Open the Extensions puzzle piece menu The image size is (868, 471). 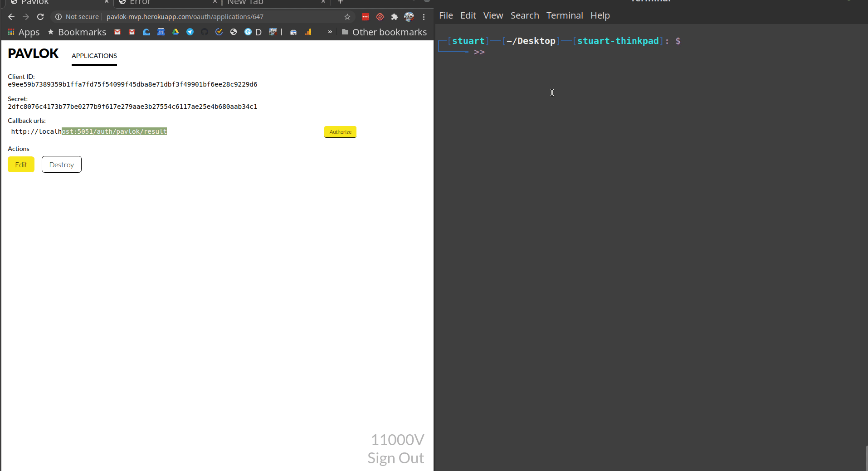[395, 17]
